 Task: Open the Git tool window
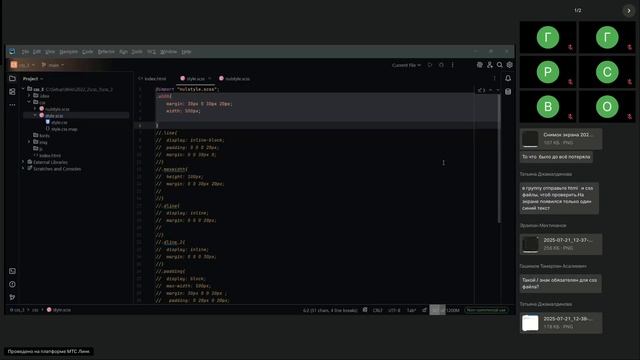[12, 297]
